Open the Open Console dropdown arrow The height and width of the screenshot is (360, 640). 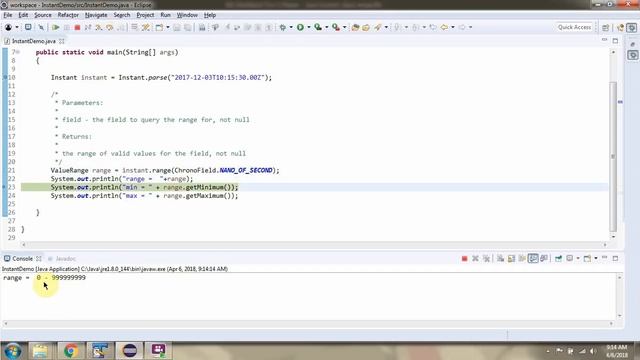(x=596, y=258)
